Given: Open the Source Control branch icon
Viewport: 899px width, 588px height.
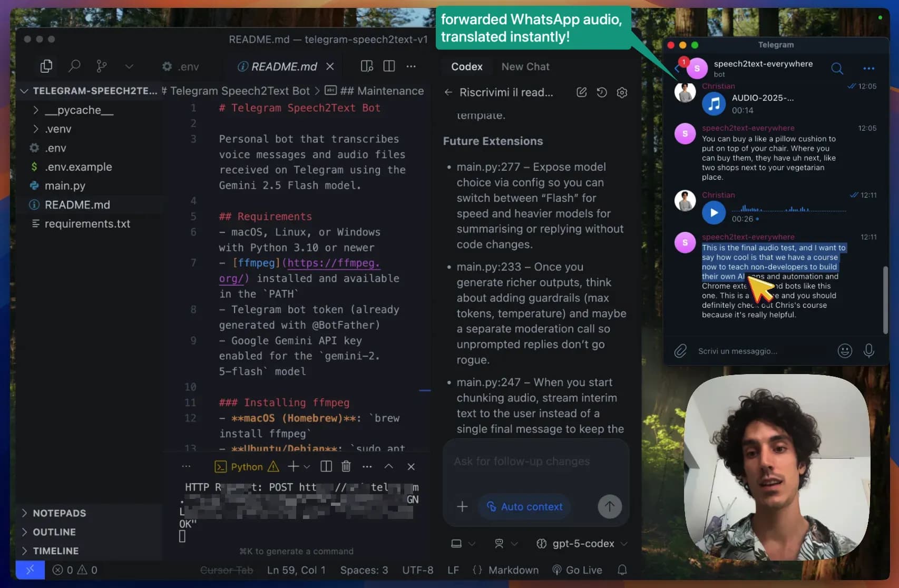Looking at the screenshot, I should coord(102,66).
